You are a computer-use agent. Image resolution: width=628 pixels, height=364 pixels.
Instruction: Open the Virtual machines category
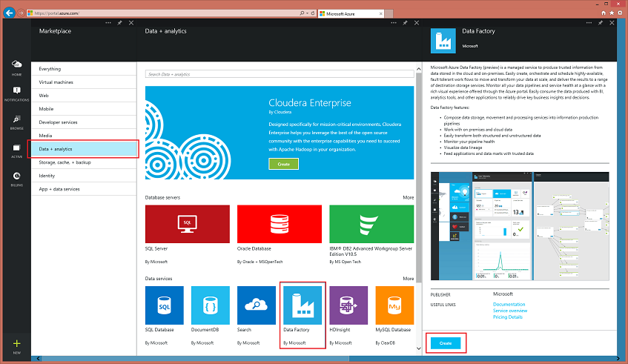tap(84, 82)
